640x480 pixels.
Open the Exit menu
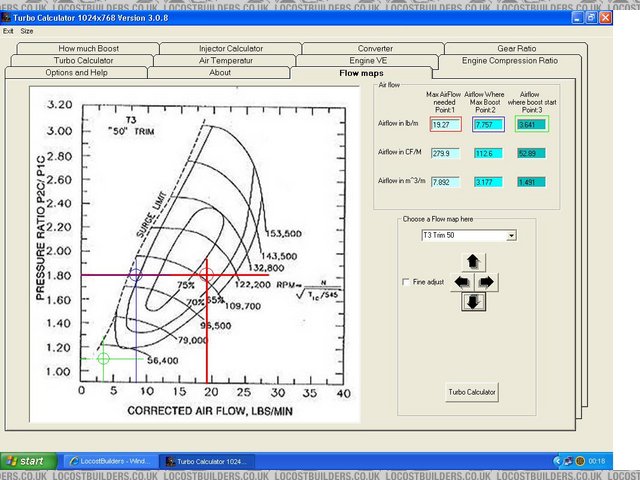click(x=9, y=31)
